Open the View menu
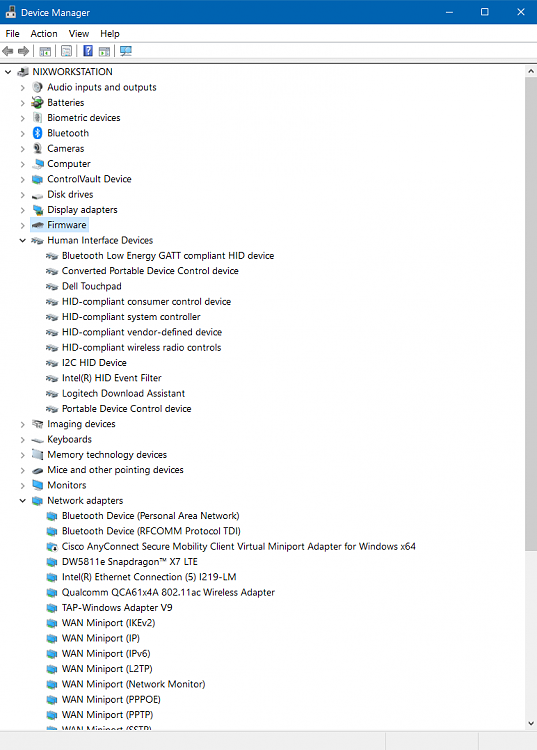The width and height of the screenshot is (537, 750). pyautogui.click(x=79, y=33)
